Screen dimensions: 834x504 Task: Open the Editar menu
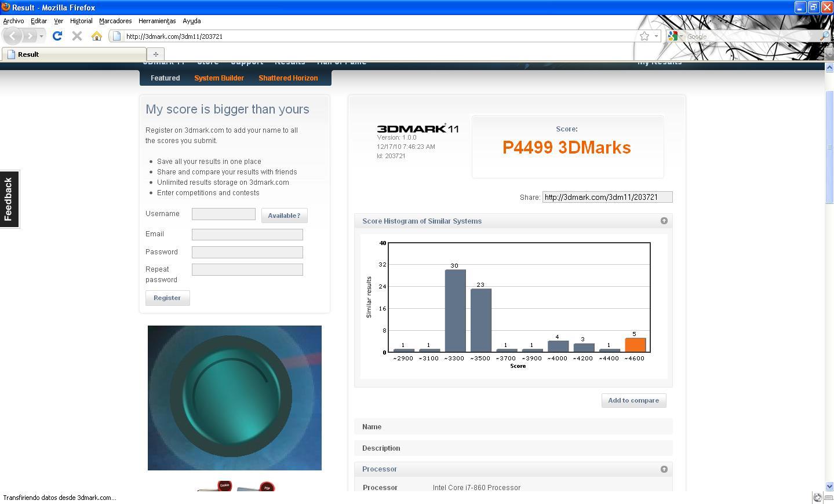[x=39, y=21]
